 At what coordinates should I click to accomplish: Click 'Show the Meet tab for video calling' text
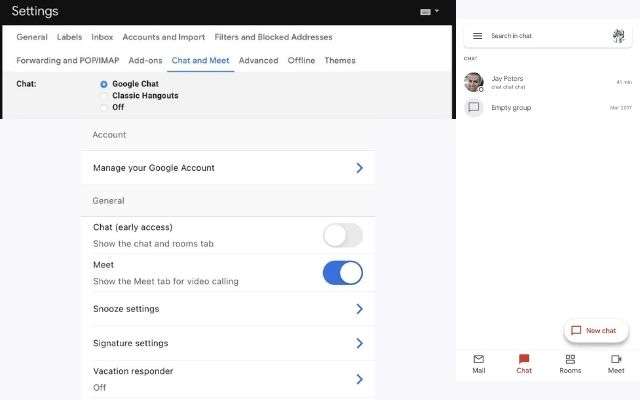pos(166,282)
